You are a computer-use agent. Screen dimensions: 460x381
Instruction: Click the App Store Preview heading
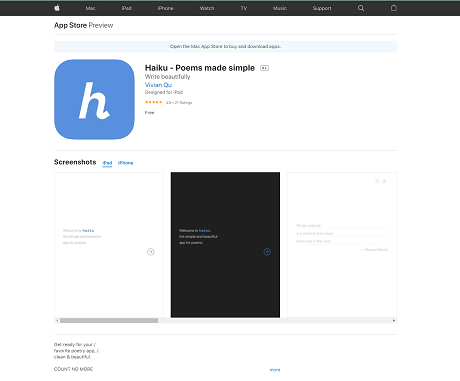pos(83,25)
